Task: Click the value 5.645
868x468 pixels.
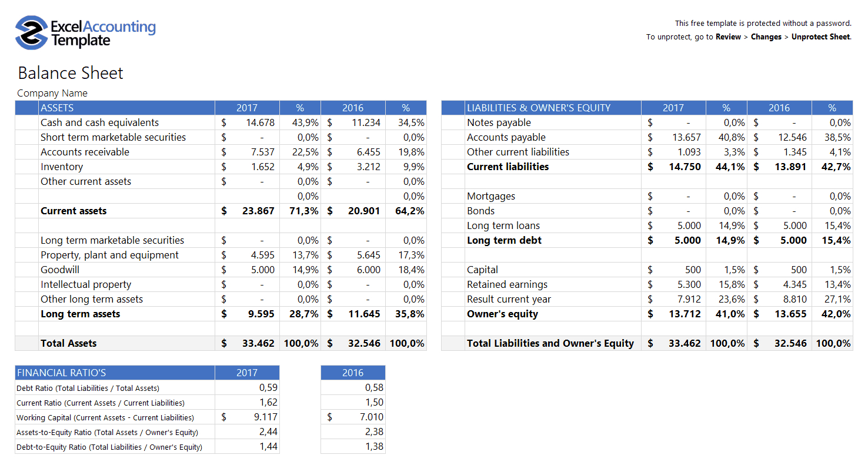Action: coord(369,255)
